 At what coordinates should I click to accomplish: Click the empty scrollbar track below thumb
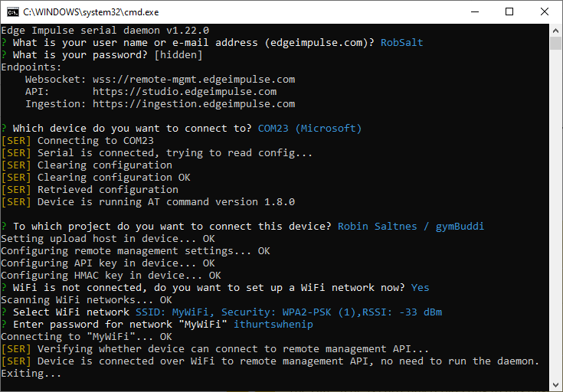556,230
